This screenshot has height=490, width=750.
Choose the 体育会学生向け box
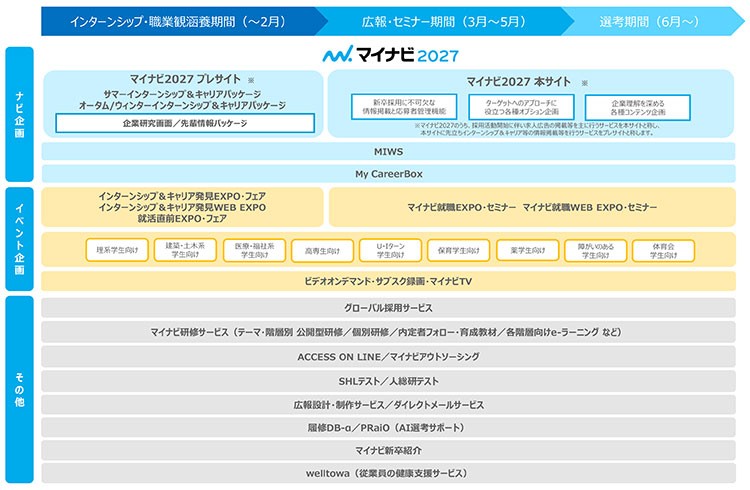(662, 249)
